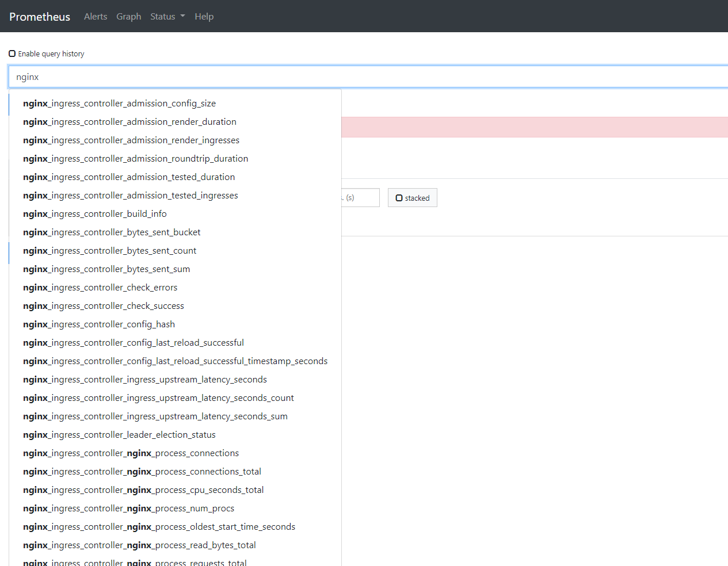This screenshot has height=566, width=728.
Task: Expand the Status dropdown menu
Action: (167, 17)
